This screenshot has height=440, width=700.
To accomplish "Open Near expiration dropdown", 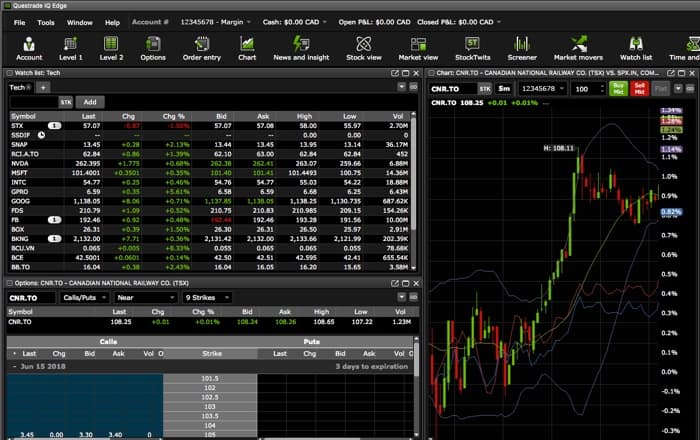I will point(146,298).
